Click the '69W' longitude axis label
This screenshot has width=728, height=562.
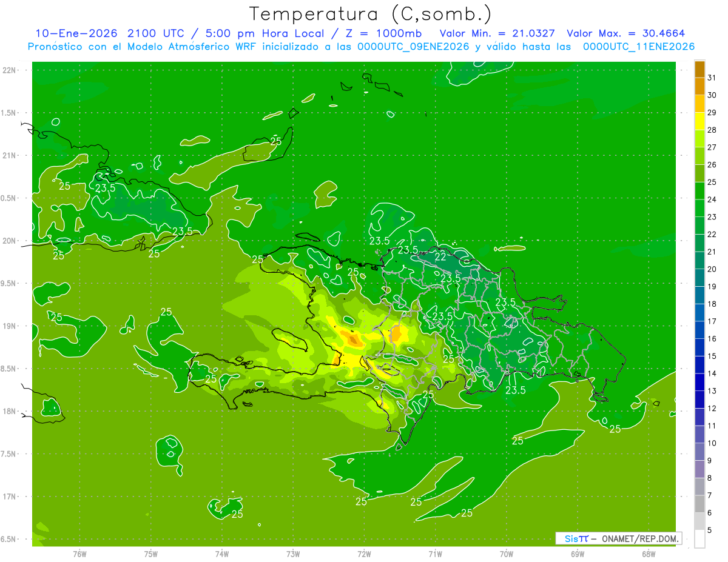(578, 554)
